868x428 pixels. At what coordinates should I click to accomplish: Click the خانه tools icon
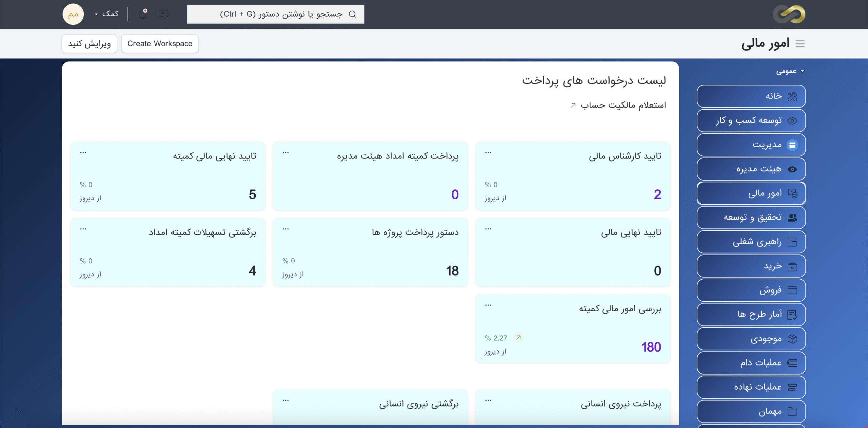(792, 96)
